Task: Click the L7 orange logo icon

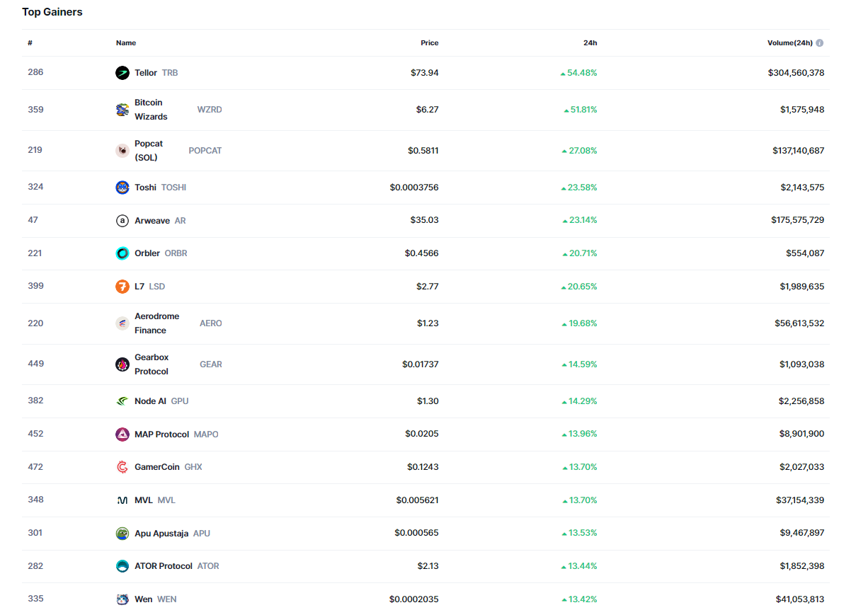Action: [x=122, y=287]
